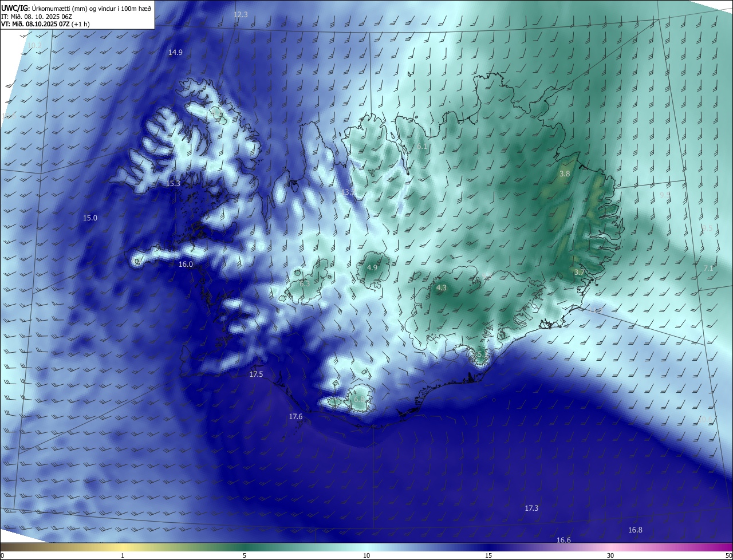Viewport: 733px width, 560px height.
Task: Click the '0' label on the color scale
Action: click(2, 555)
